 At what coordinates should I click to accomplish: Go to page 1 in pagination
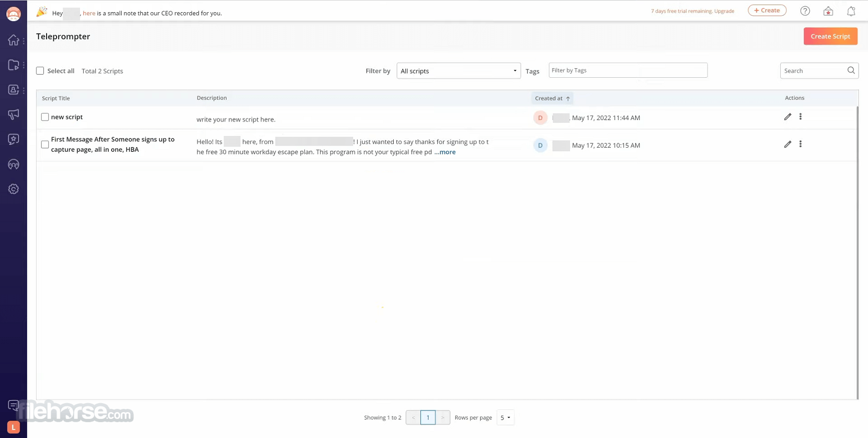click(x=428, y=417)
